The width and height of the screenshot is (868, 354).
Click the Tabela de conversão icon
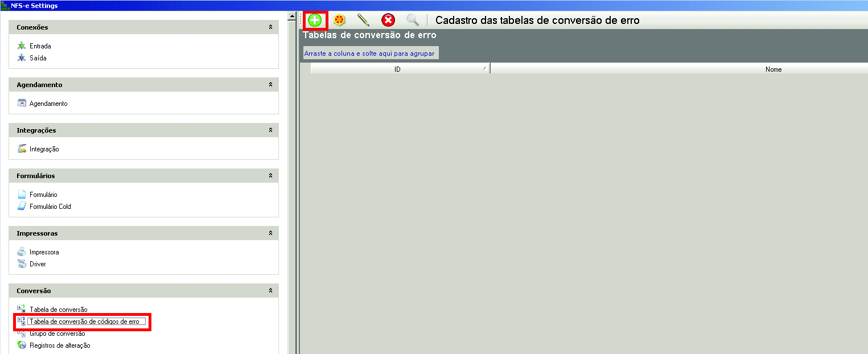tap(22, 309)
